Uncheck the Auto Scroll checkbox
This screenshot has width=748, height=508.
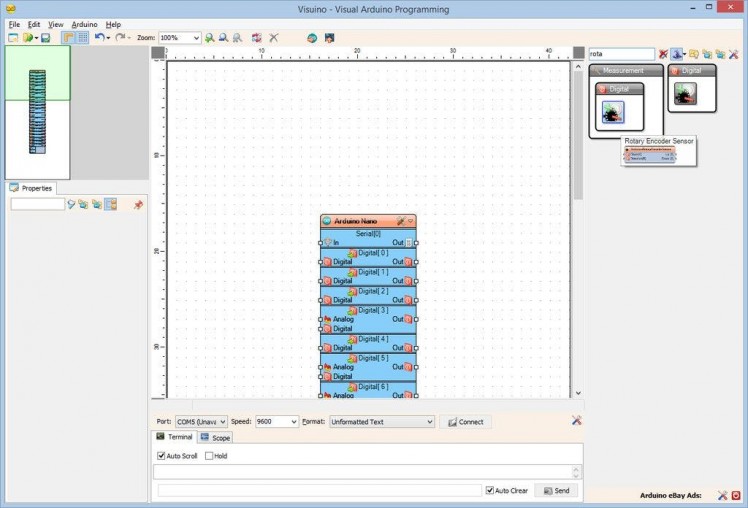click(x=162, y=456)
